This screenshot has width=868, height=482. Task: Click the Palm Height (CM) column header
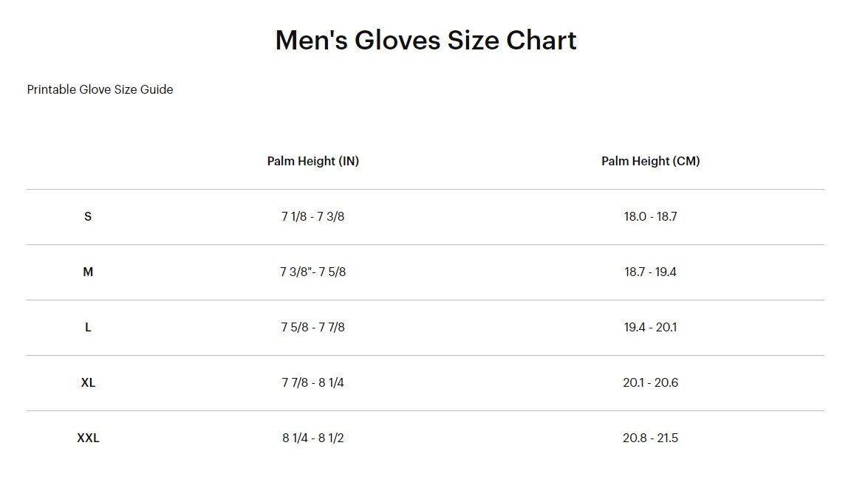(x=650, y=161)
